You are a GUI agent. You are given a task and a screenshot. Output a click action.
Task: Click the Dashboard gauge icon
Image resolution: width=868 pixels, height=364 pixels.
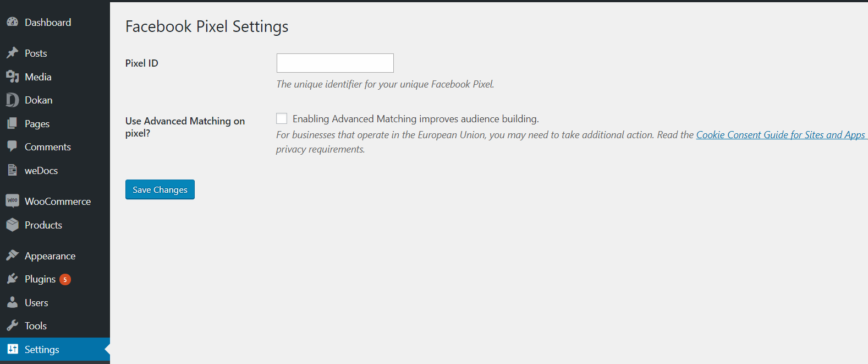(12, 22)
